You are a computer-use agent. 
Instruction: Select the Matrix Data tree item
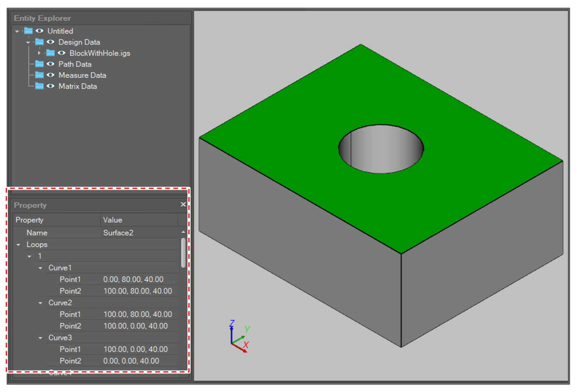[x=77, y=86]
